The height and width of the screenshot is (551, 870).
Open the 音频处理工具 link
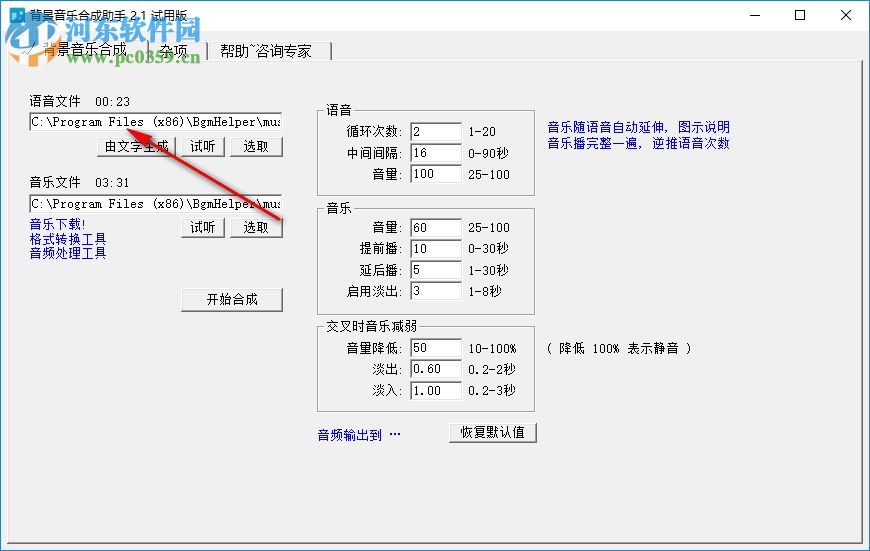(68, 253)
